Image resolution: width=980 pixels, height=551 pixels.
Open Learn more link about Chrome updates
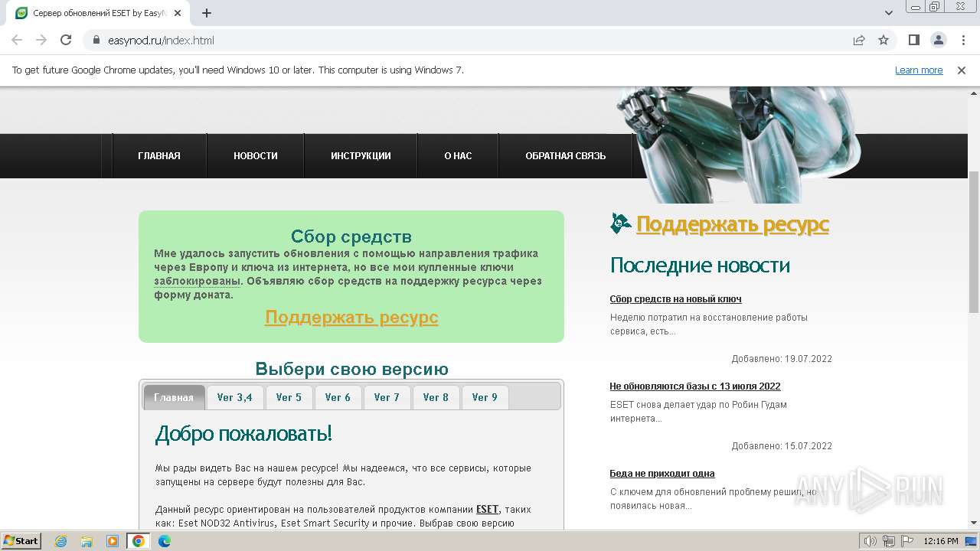pos(919,70)
